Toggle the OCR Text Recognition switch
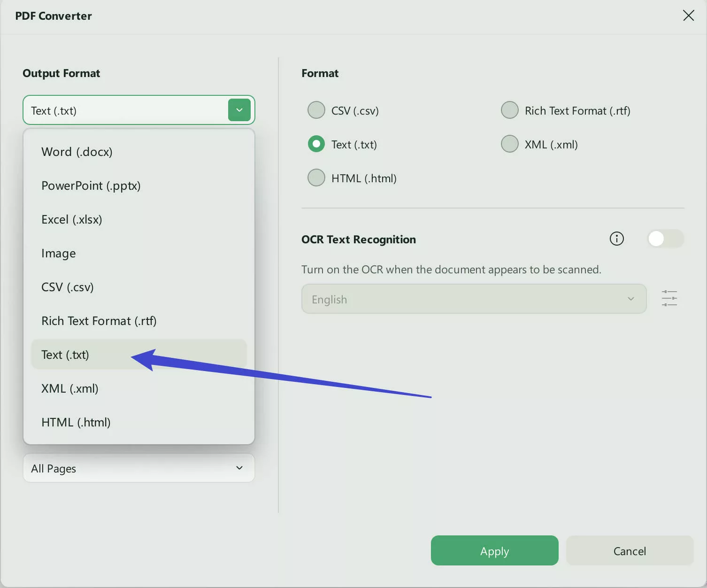Screen dimensions: 707x588 [x=665, y=239]
